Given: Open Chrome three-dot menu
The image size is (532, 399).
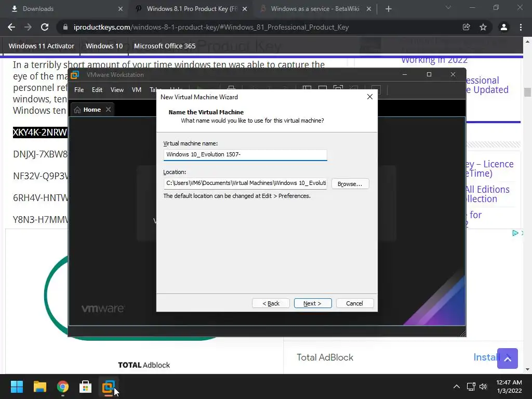Looking at the screenshot, I should tap(521, 27).
